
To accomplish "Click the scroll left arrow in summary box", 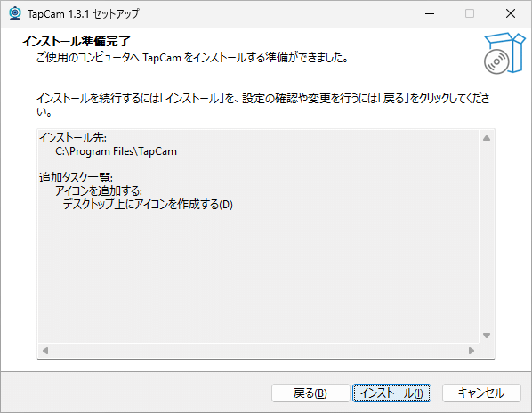I will (45, 351).
